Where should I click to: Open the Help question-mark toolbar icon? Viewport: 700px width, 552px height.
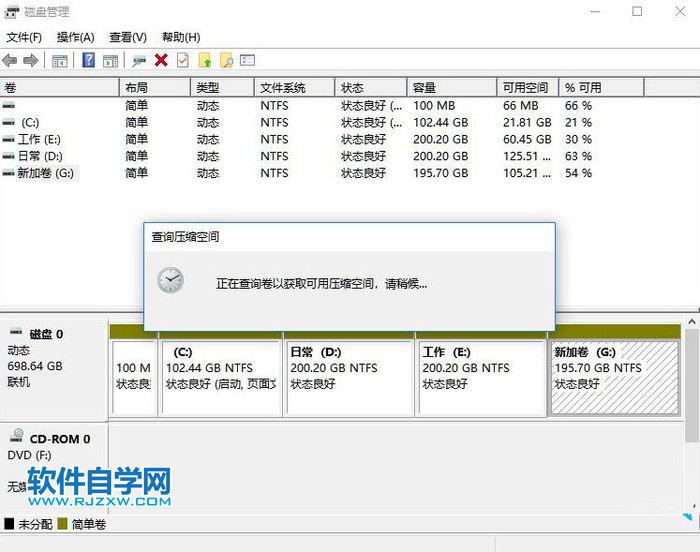(x=88, y=60)
